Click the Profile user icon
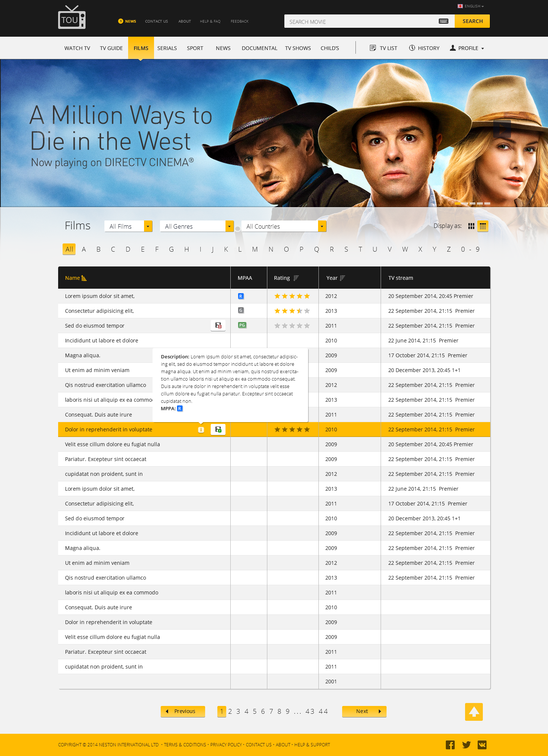The height and width of the screenshot is (756, 548). coord(452,48)
